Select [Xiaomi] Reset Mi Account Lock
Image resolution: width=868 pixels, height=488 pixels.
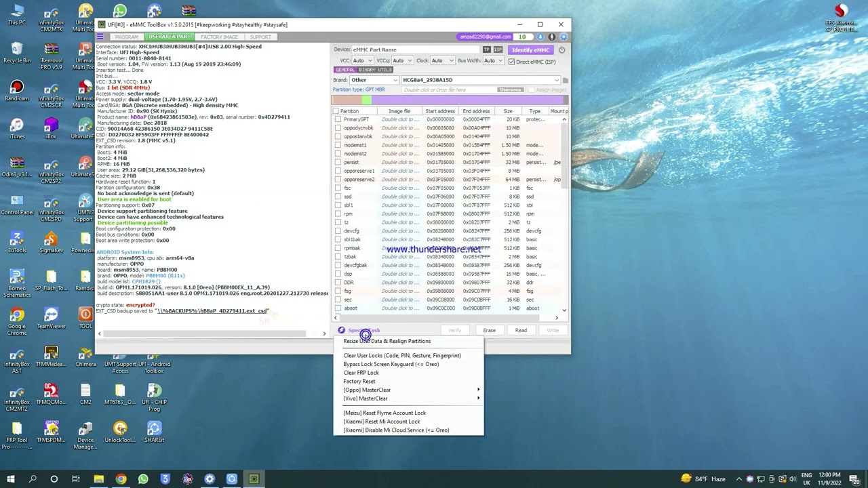click(409, 422)
